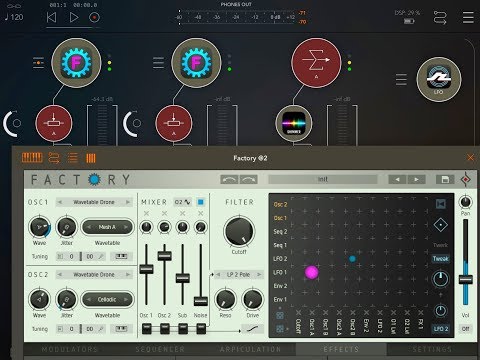Undo the last Factory edit
The image size is (480, 360).
[229, 180]
